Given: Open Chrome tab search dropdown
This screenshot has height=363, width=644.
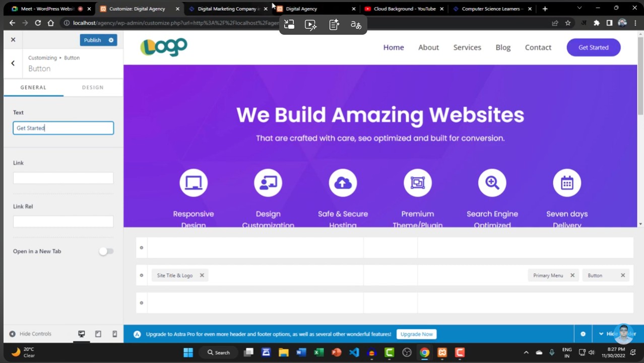Looking at the screenshot, I should point(579,9).
